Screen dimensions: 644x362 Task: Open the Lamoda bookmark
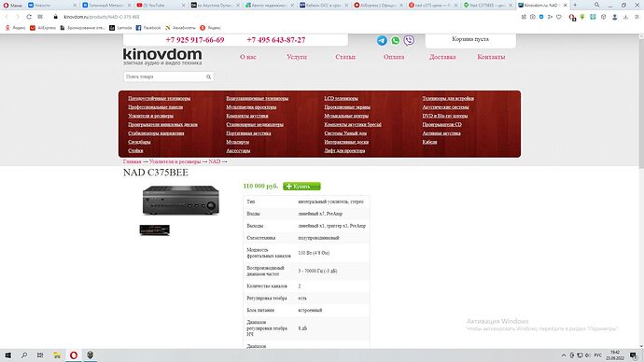click(x=120, y=28)
